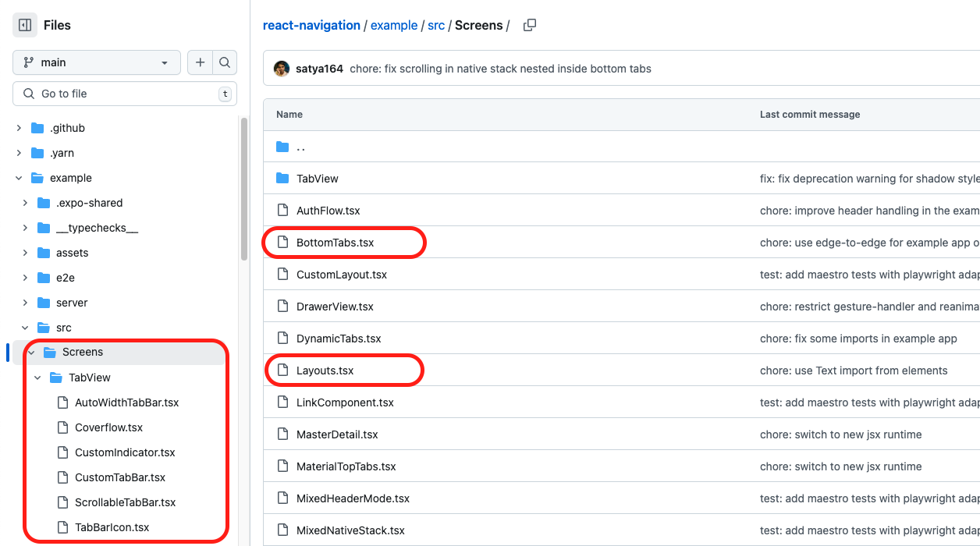Click the TabView folder icon in sidebar
This screenshot has height=546, width=980.
pyautogui.click(x=56, y=378)
